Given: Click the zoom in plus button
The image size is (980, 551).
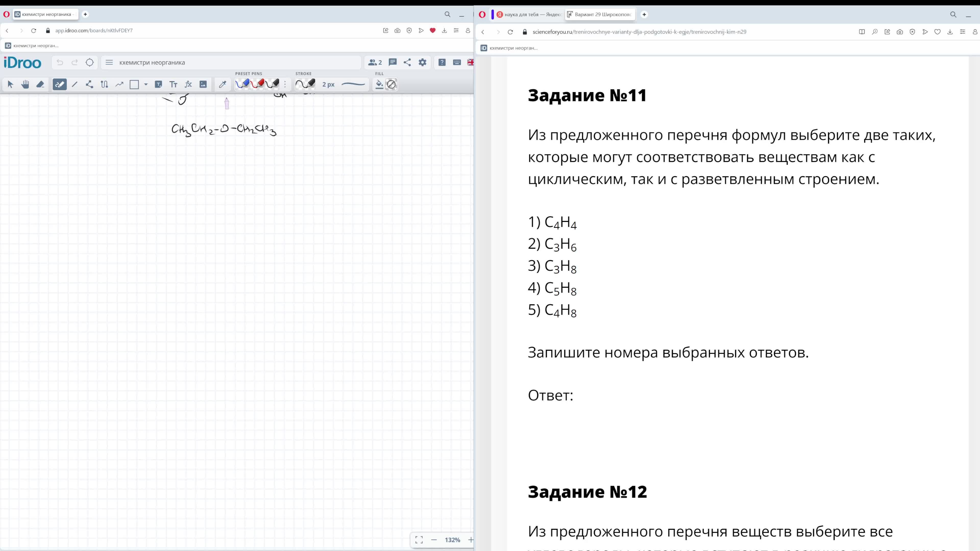Looking at the screenshot, I should click(471, 540).
